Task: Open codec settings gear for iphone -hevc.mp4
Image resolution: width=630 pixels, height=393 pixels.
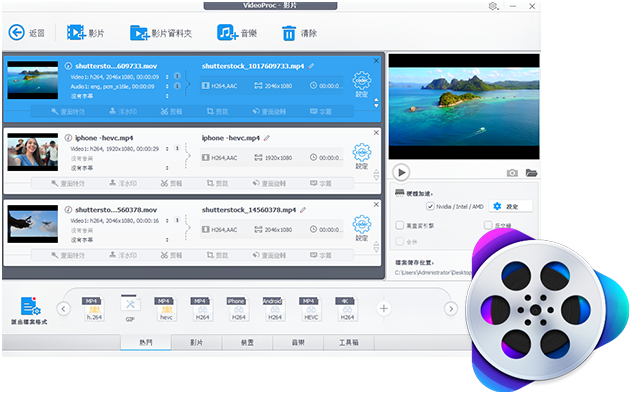Action: [362, 153]
